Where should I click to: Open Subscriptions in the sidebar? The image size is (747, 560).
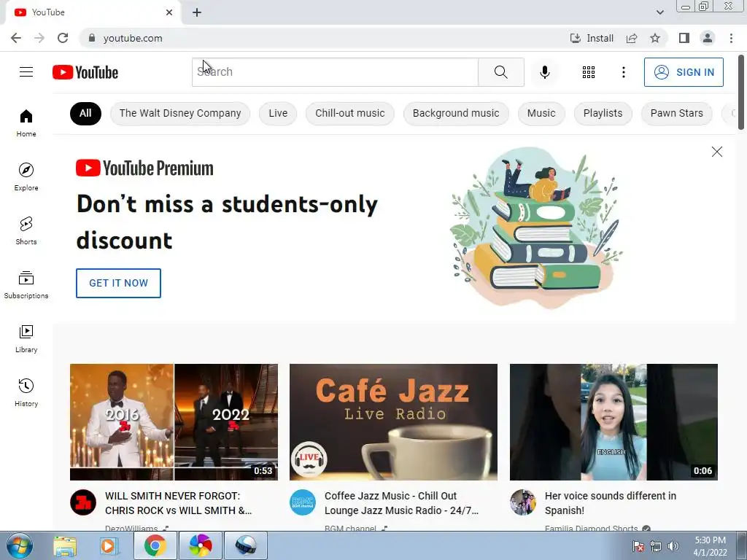(26, 285)
